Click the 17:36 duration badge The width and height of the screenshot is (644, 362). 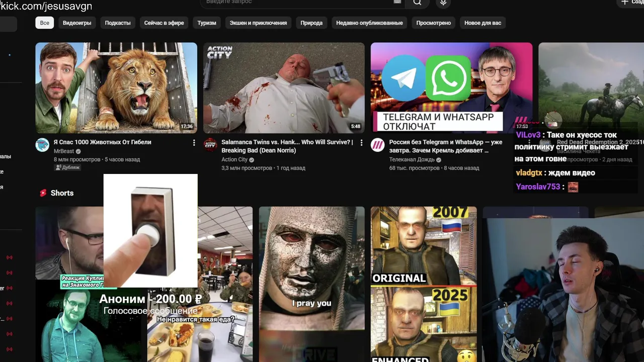pyautogui.click(x=187, y=127)
